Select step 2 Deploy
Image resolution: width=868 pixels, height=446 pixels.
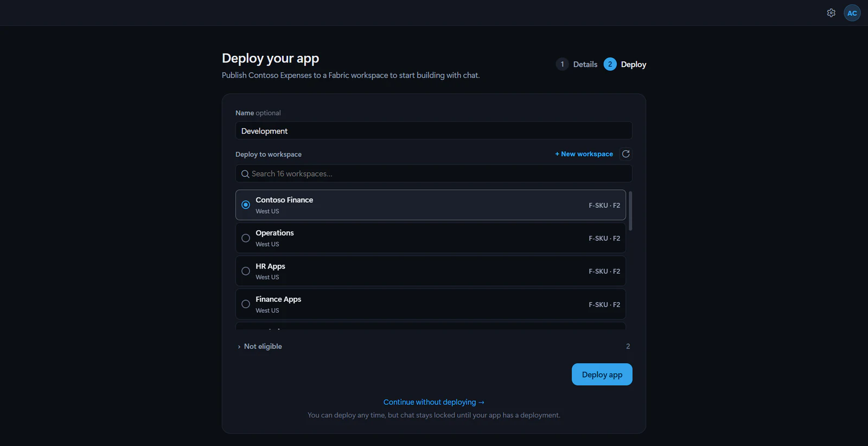pyautogui.click(x=625, y=65)
